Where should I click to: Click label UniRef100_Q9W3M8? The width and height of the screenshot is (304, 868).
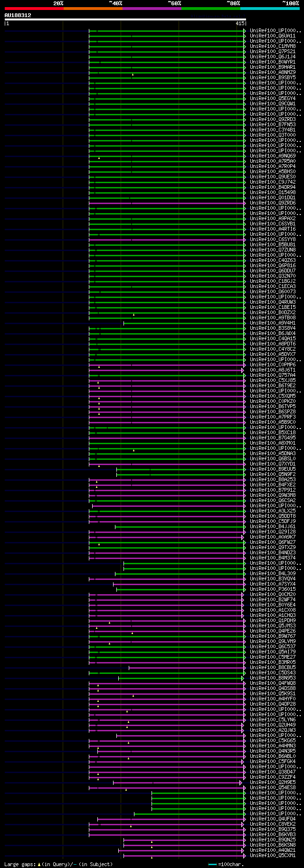click(273, 495)
